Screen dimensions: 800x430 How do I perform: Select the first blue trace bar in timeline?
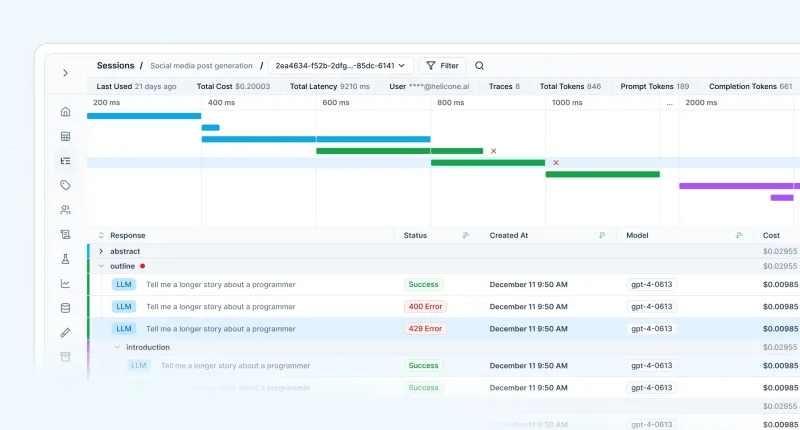(x=144, y=116)
